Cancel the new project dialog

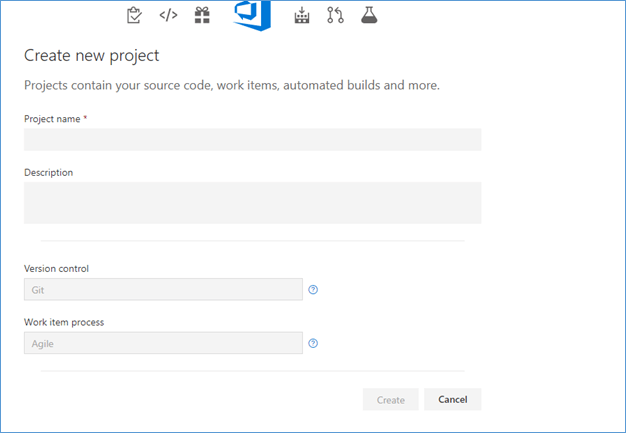(452, 400)
